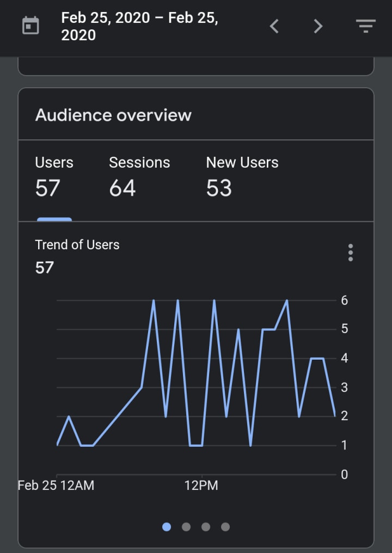The width and height of the screenshot is (392, 553).
Task: Select the New Users metric tab
Action: pyautogui.click(x=242, y=178)
